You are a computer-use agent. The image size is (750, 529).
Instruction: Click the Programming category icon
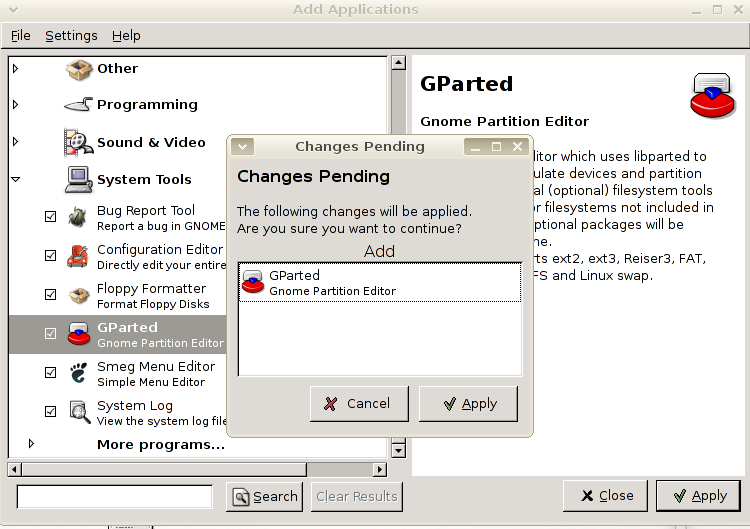78,104
